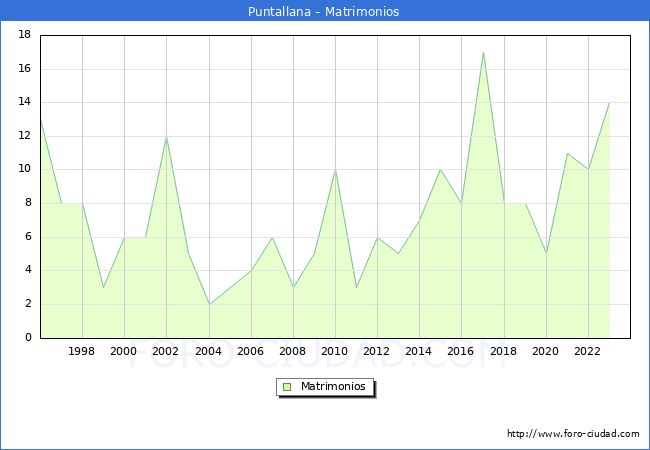
Task: Click the y-axis label 18
Action: pyautogui.click(x=25, y=35)
